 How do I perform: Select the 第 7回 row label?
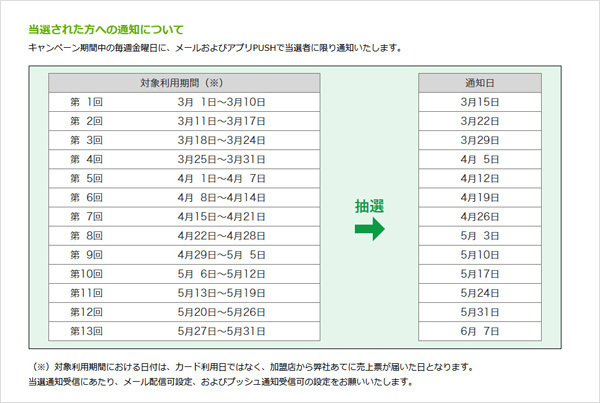pos(86,217)
